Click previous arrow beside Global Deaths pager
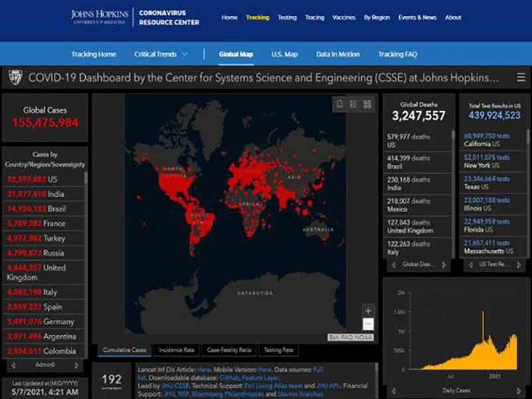 click(x=392, y=264)
